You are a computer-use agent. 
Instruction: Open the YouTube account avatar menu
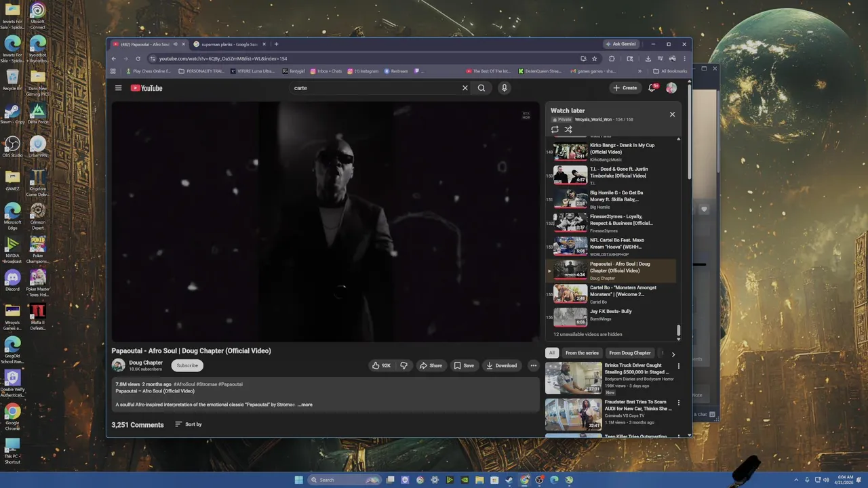pos(671,88)
